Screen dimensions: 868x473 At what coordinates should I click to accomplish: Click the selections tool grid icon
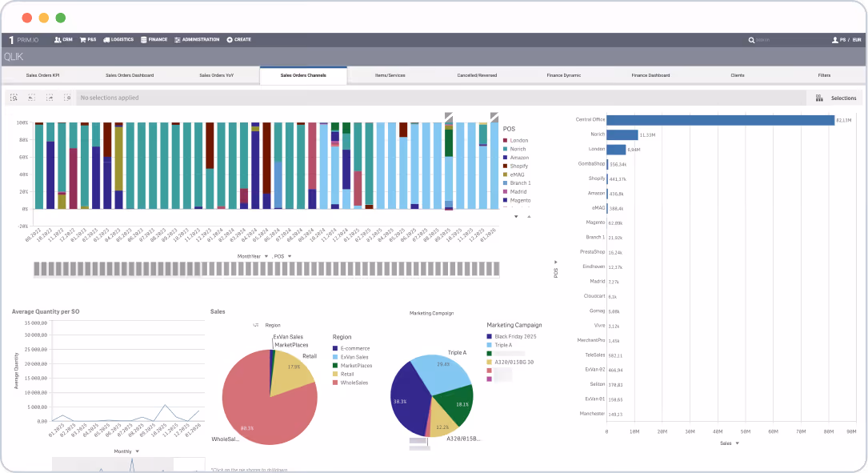(x=819, y=98)
